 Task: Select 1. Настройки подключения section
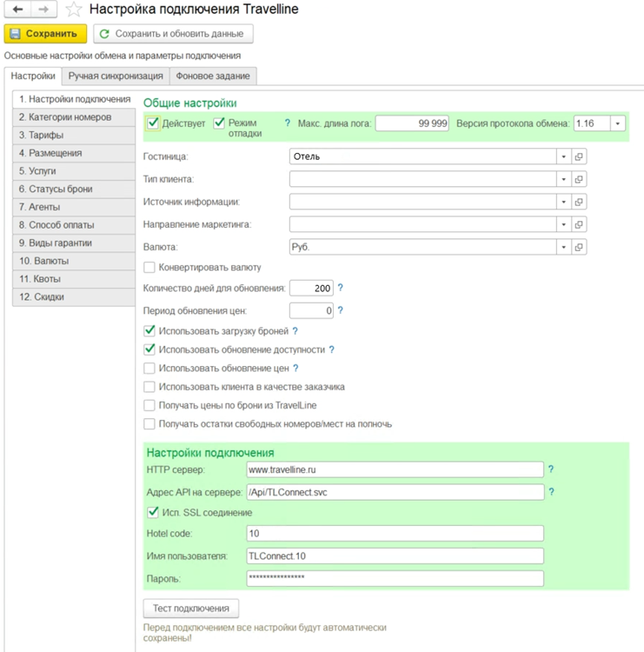coord(75,99)
